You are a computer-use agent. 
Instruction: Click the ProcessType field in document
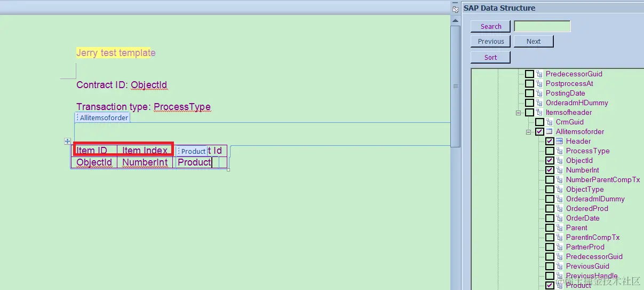pyautogui.click(x=182, y=107)
